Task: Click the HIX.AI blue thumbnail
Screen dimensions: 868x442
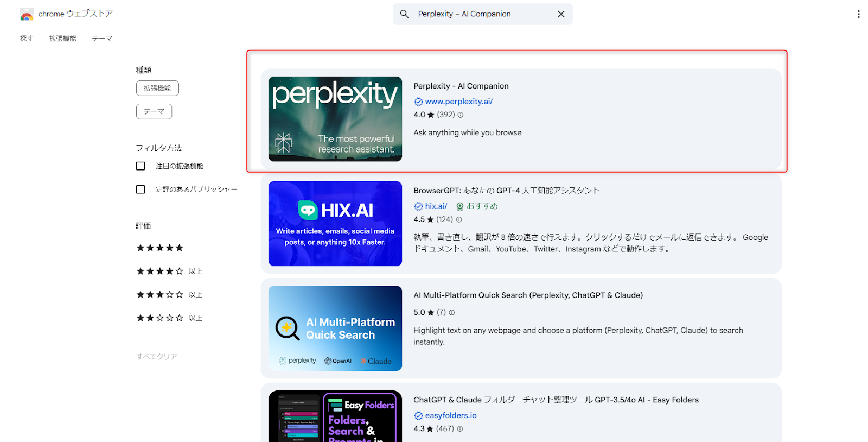Action: [x=335, y=224]
